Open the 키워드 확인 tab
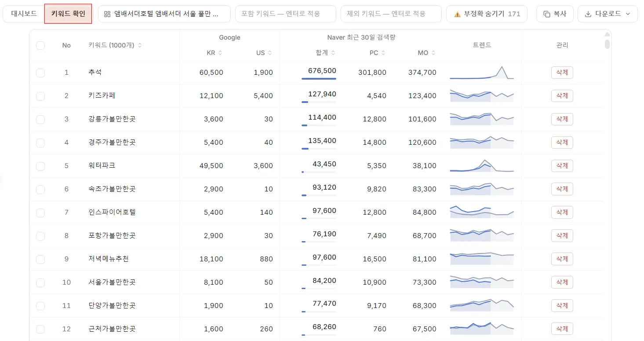 click(x=68, y=14)
